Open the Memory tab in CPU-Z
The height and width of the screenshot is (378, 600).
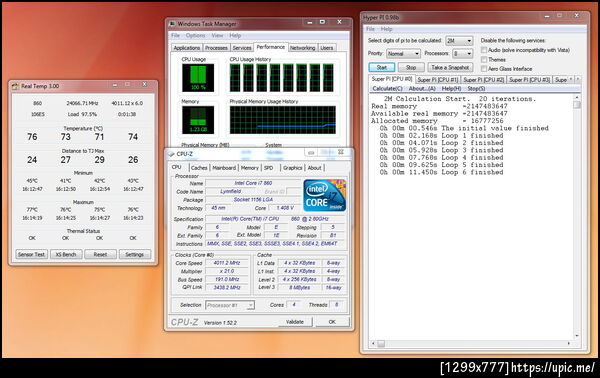(249, 168)
